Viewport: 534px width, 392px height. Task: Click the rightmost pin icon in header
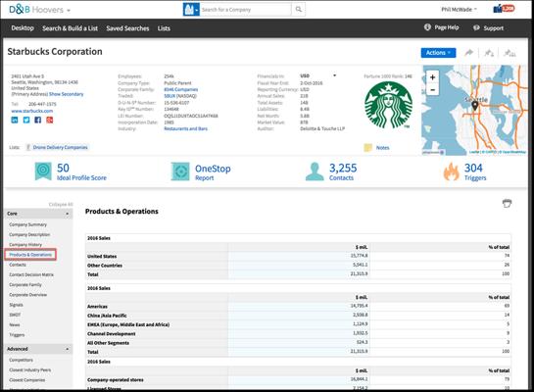(510, 53)
